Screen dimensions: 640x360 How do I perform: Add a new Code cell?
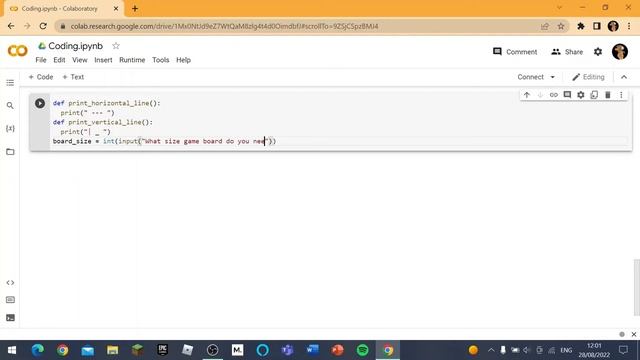tap(41, 77)
